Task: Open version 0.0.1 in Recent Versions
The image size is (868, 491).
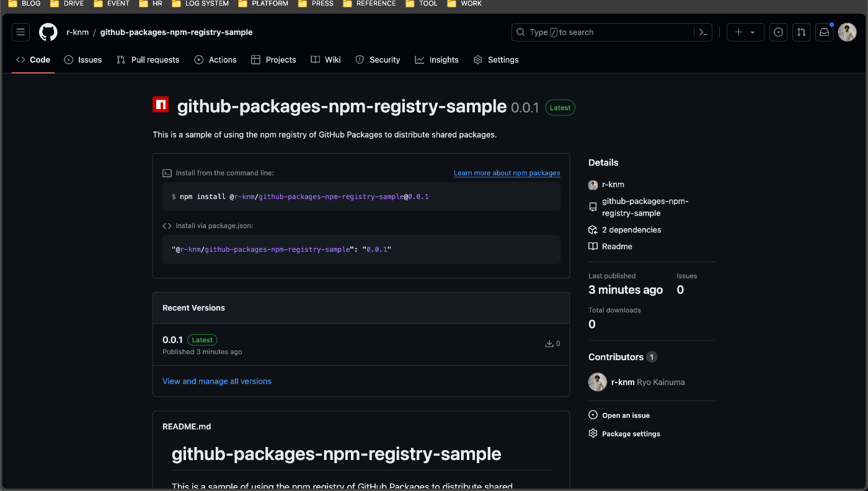Action: pyautogui.click(x=172, y=340)
